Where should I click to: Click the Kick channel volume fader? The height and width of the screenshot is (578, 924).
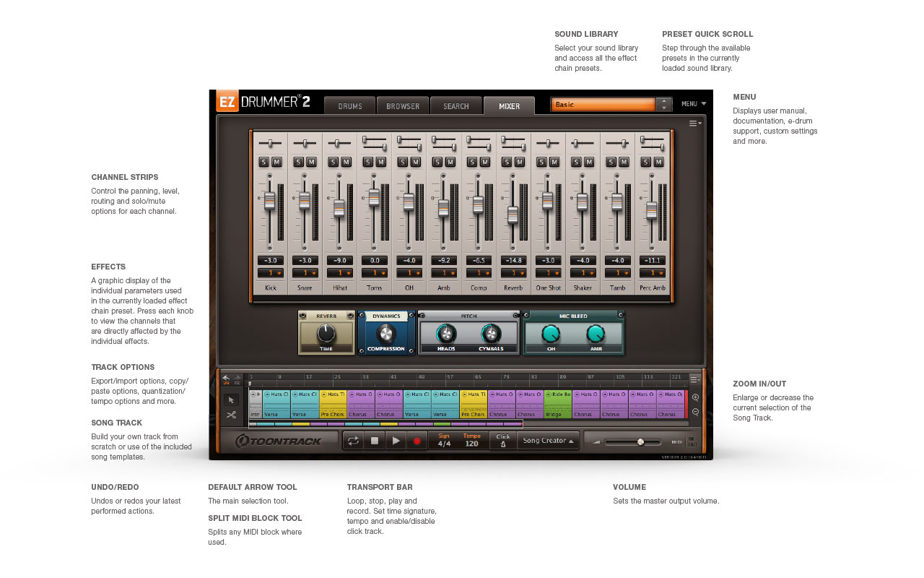click(270, 200)
